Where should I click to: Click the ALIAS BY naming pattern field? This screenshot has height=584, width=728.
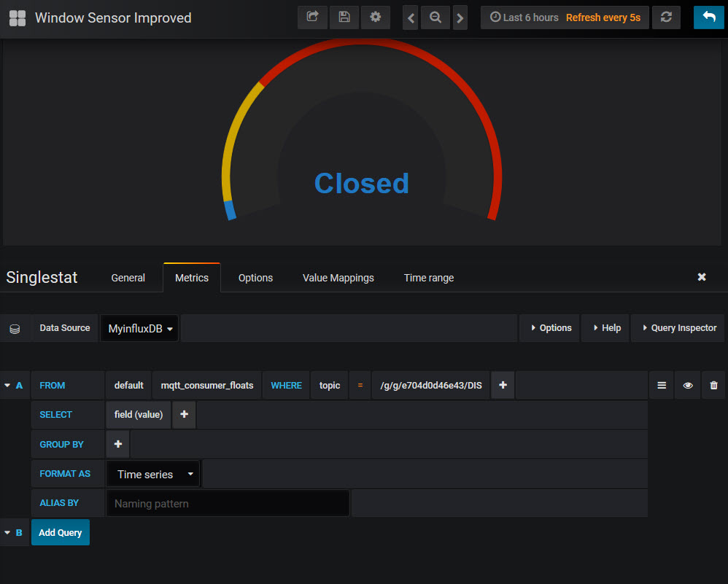point(227,502)
